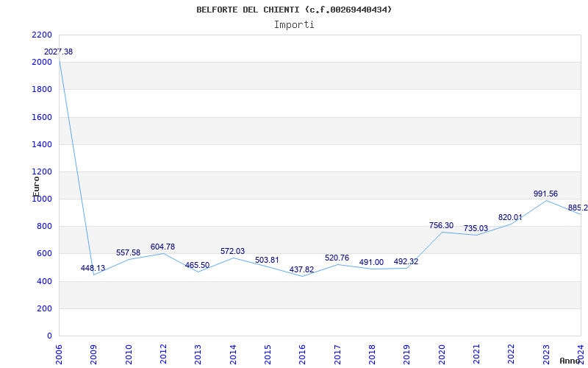Click the 1400 y-axis tick label

pyautogui.click(x=42, y=144)
